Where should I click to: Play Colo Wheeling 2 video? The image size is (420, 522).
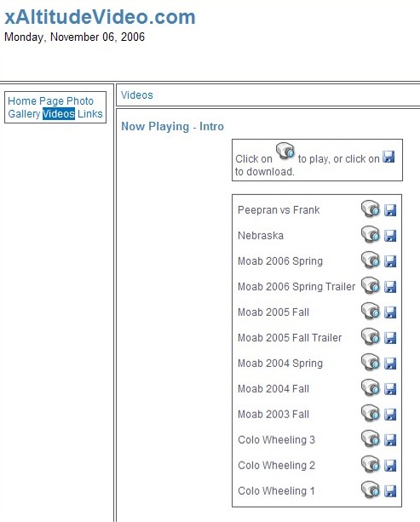coord(371,465)
